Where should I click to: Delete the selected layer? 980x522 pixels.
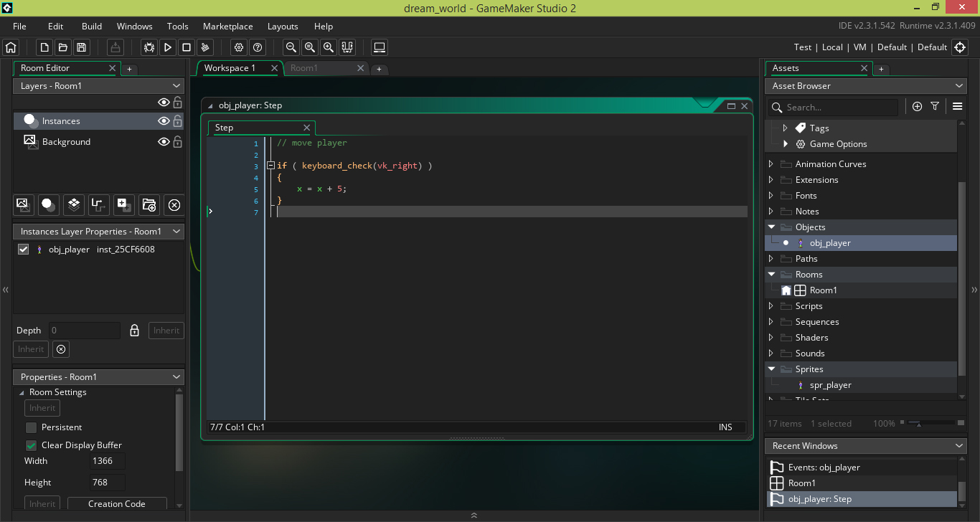(x=174, y=205)
